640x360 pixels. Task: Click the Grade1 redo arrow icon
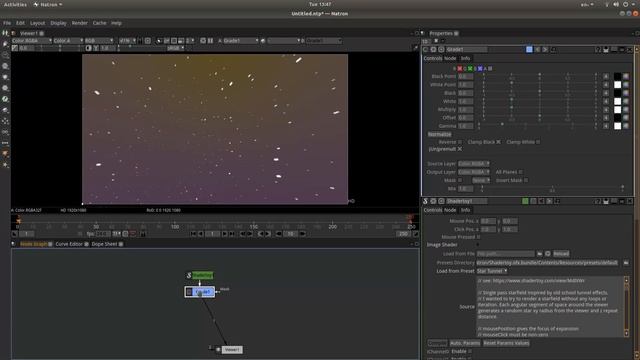545,50
